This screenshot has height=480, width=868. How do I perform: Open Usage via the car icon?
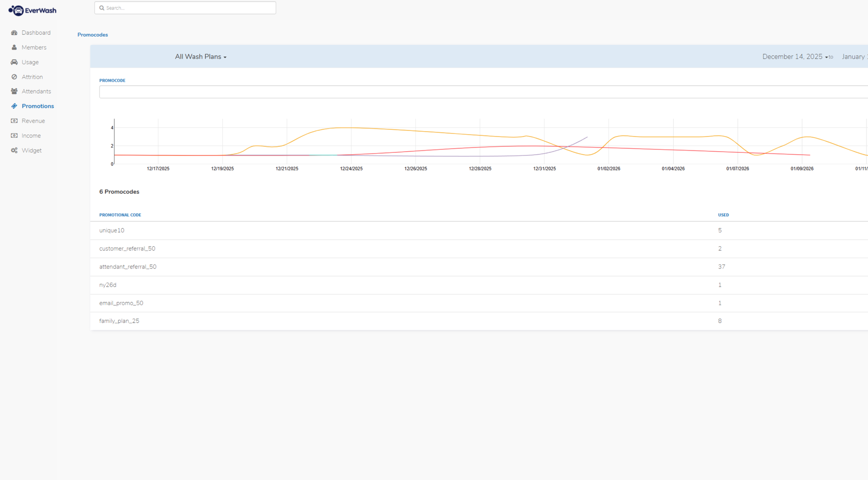[x=14, y=62]
